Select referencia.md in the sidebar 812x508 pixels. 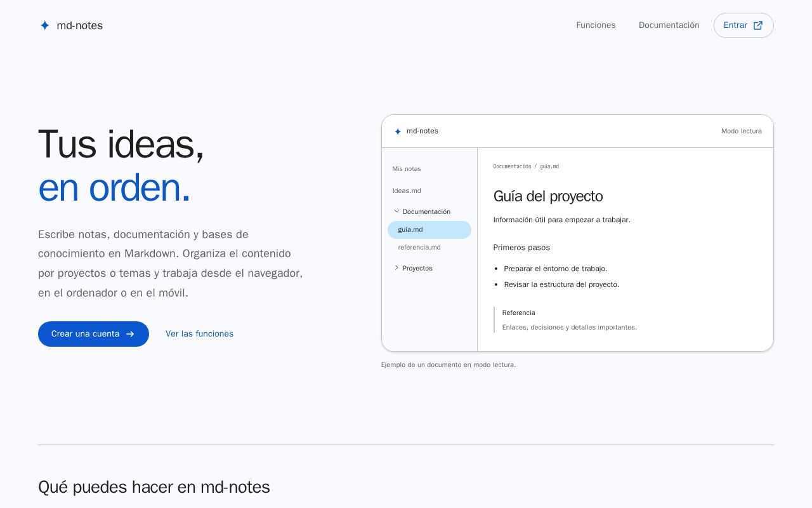coord(419,248)
